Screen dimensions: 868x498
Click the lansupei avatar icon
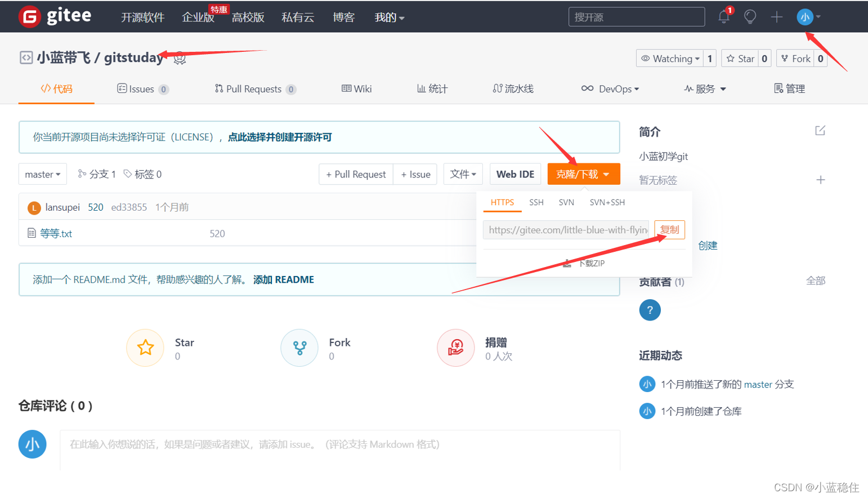(x=34, y=208)
